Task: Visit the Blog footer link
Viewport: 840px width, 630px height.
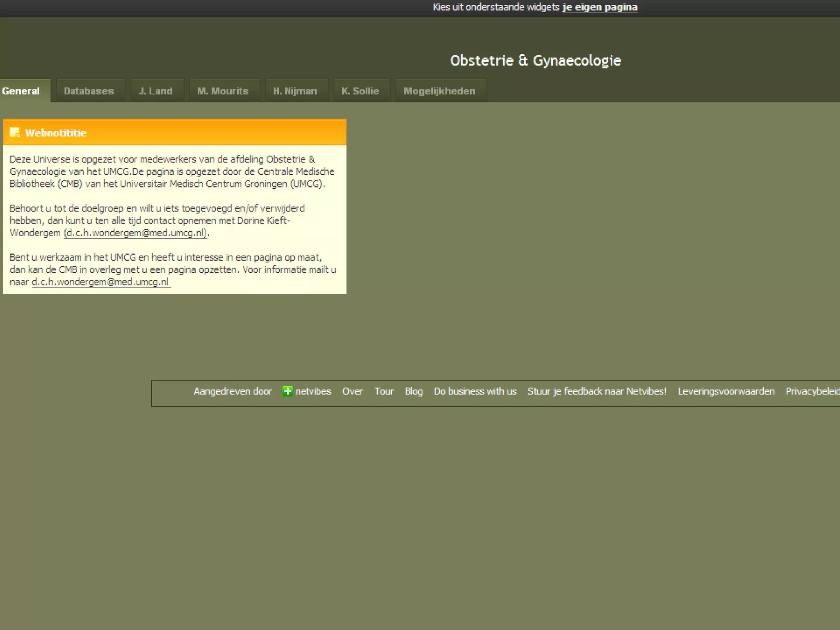Action: click(413, 391)
